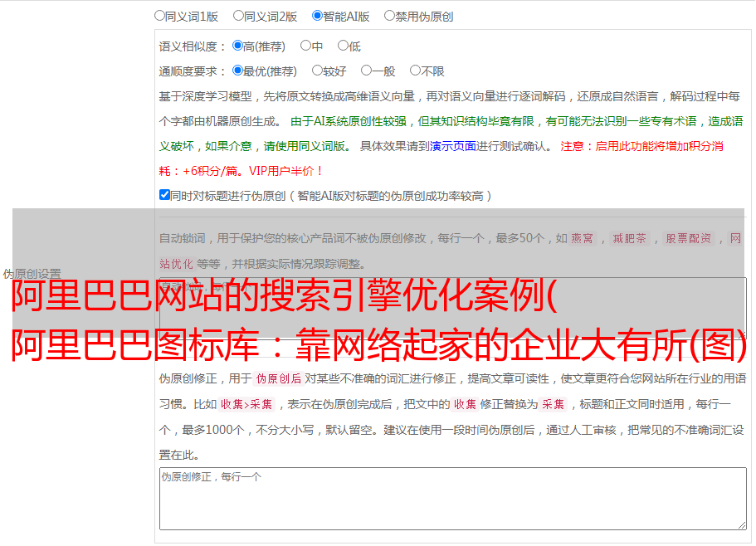
Task: Set 语义相似度 to 低
Action: coord(343,46)
